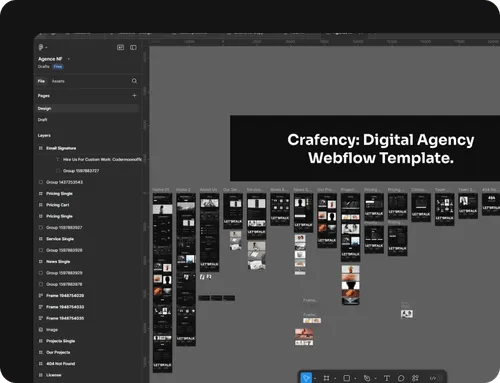Click the auto-layout icon beside Frame 1948754029

tap(41, 295)
